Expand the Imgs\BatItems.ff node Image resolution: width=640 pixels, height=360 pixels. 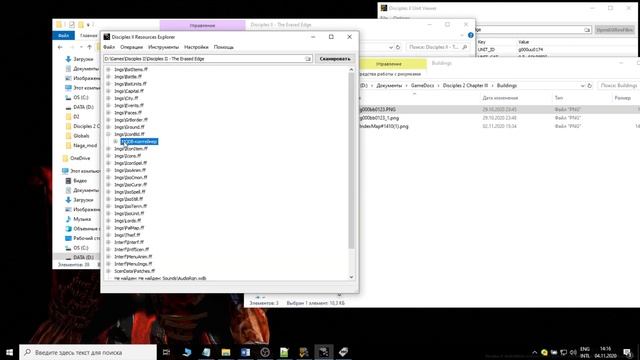108,69
